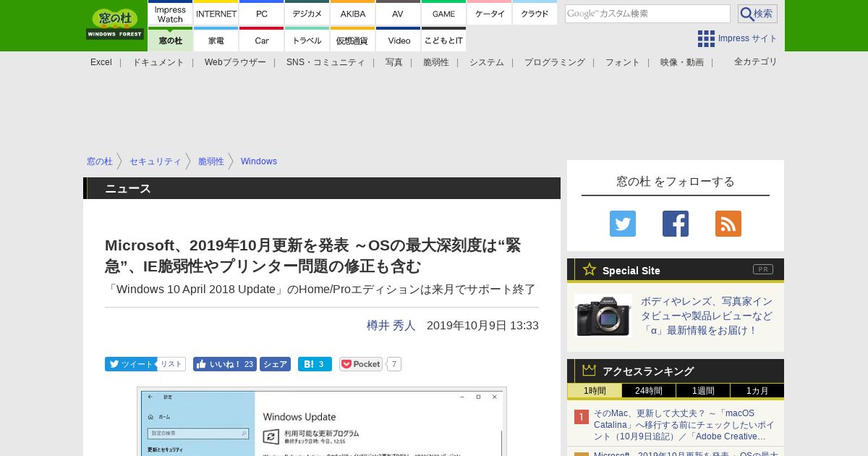This screenshot has height=456, width=868.
Task: Open the Impress サイト grid icon
Action: pyautogui.click(x=706, y=38)
